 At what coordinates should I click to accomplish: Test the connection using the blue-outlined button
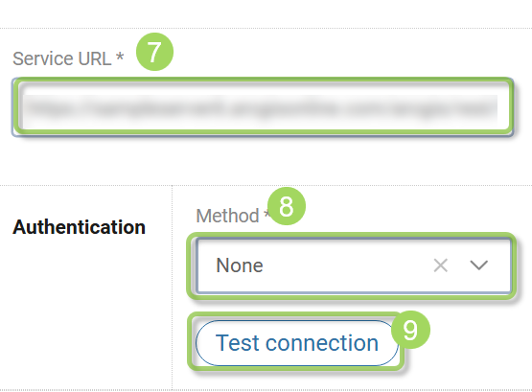297,343
